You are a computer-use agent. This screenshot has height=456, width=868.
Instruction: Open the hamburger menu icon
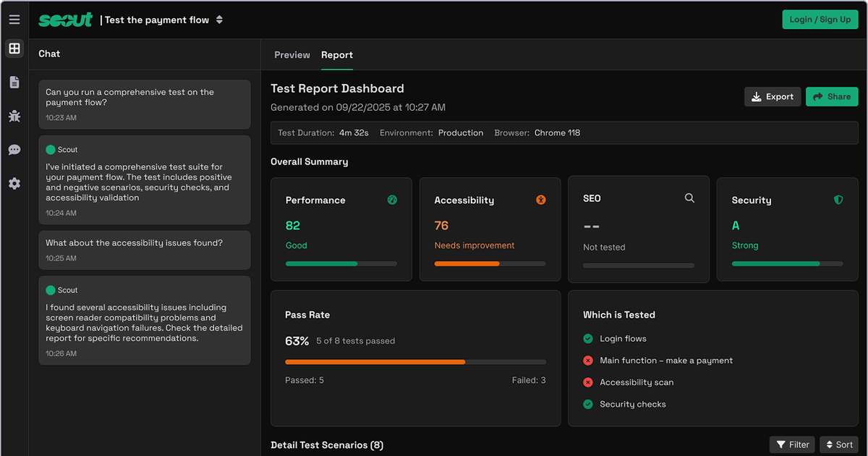click(x=14, y=20)
